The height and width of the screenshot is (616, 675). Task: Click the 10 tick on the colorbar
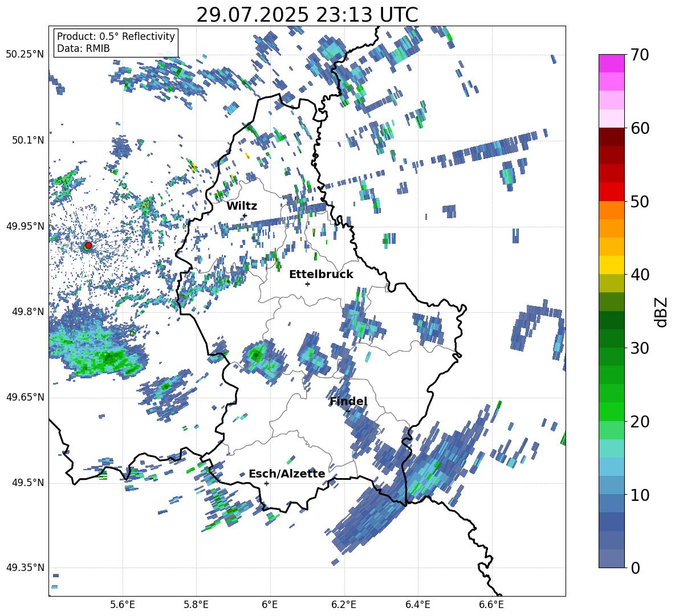pos(639,495)
